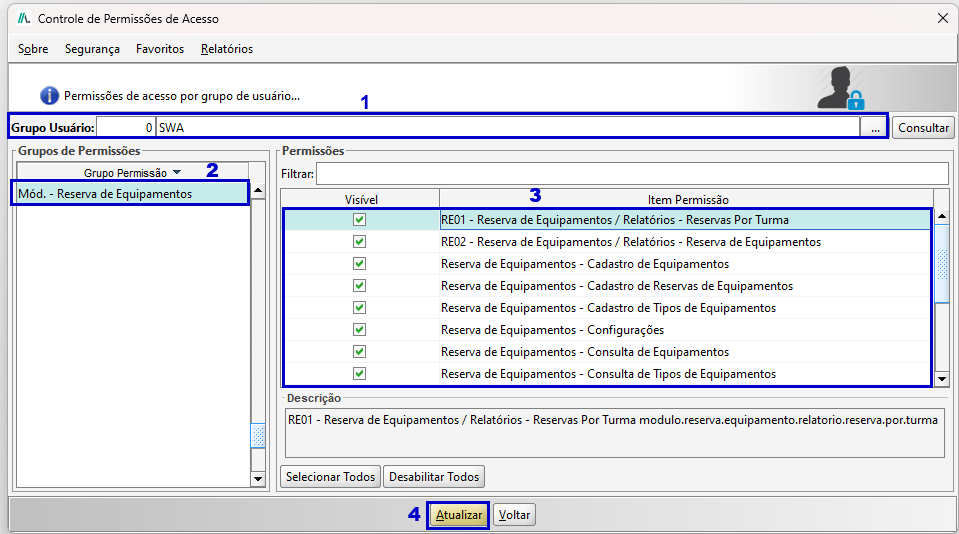Select row Cadastro de Tipos de Equipamentos

pos(607,308)
